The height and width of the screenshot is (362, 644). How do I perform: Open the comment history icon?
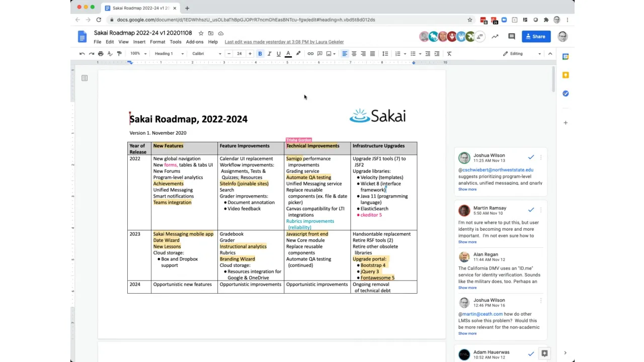coord(512,36)
